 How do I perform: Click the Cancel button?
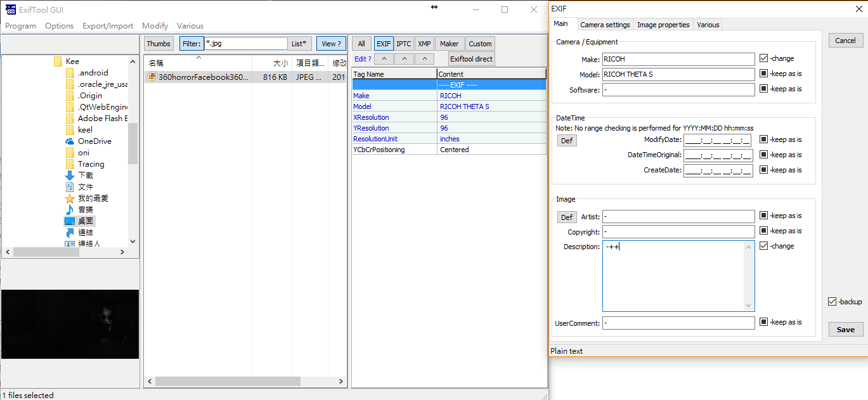(x=846, y=40)
